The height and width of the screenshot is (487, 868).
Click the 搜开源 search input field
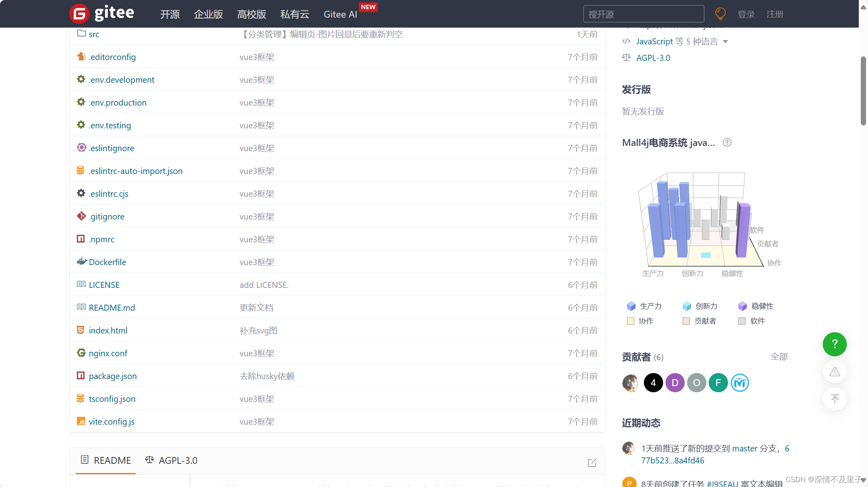(643, 14)
